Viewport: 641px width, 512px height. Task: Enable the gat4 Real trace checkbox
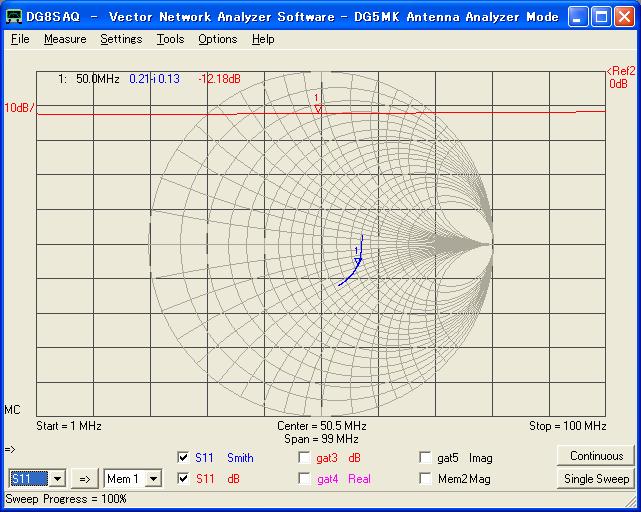(304, 478)
